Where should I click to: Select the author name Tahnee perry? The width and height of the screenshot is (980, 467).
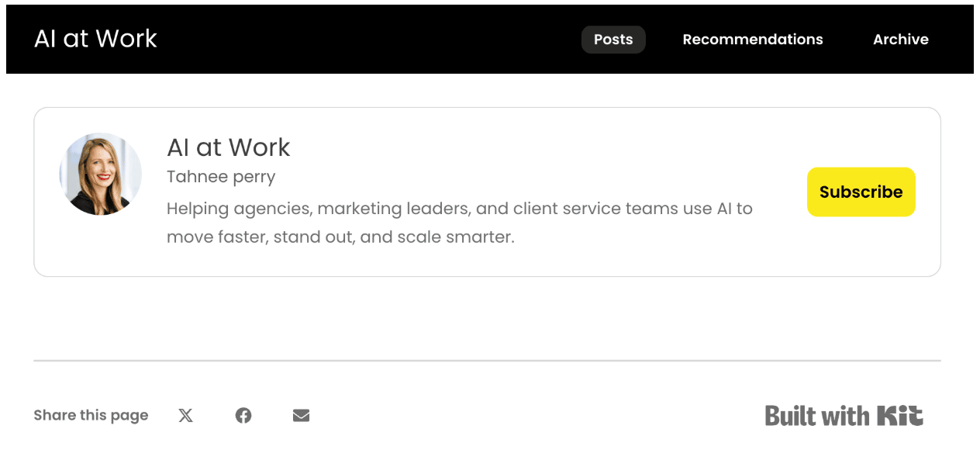point(221,177)
